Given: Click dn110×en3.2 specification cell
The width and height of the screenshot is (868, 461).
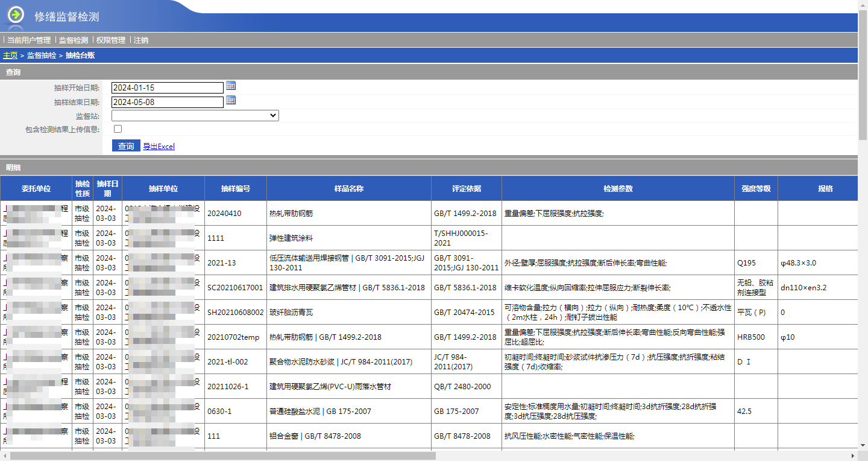Looking at the screenshot, I should [818, 287].
